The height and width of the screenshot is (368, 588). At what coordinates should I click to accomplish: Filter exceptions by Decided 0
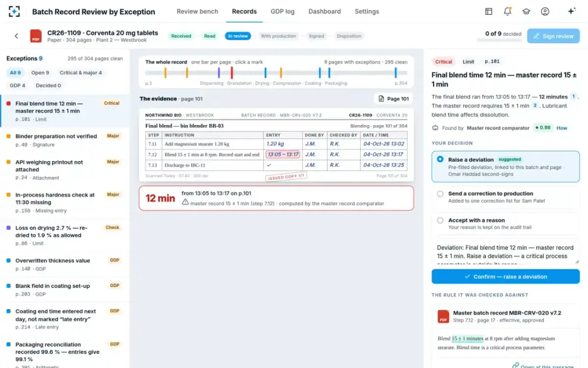point(49,85)
